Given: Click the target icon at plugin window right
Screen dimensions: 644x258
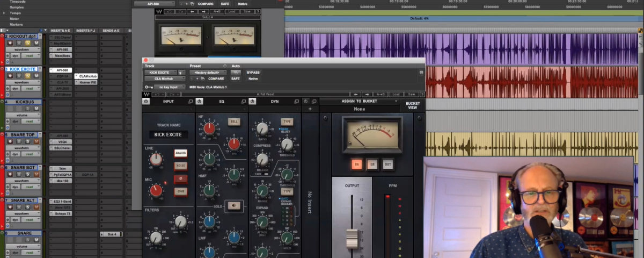Looking at the screenshot, I should 421,72.
